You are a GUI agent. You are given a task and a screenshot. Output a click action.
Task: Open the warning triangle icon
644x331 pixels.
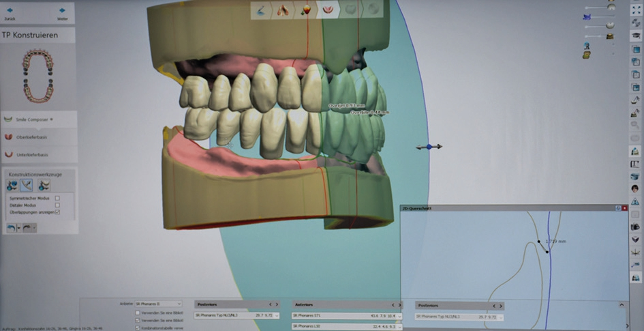[635, 201]
